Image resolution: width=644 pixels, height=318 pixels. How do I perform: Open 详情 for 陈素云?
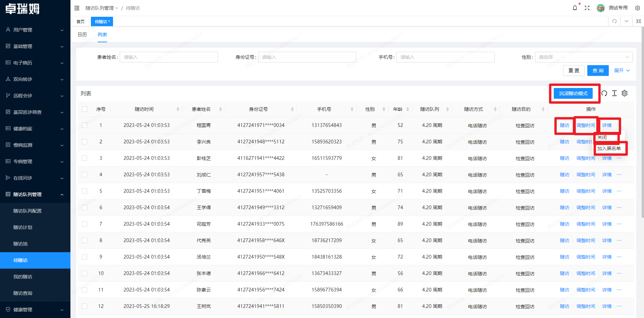[607, 290]
